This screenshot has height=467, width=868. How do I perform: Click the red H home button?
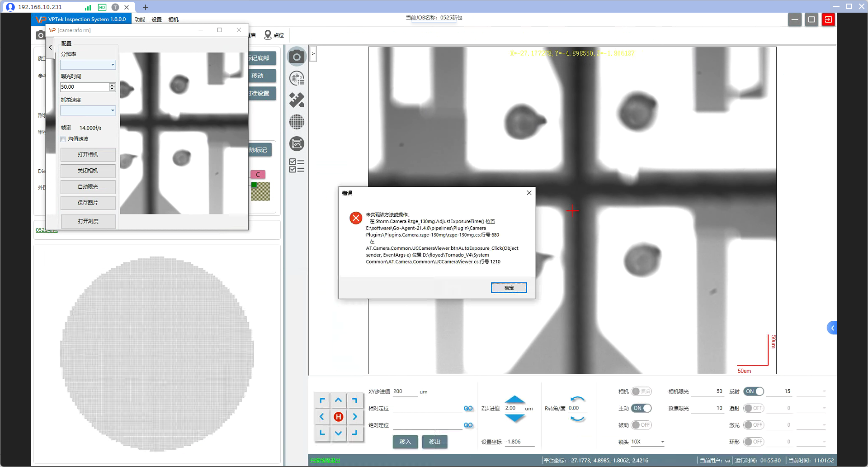point(338,417)
